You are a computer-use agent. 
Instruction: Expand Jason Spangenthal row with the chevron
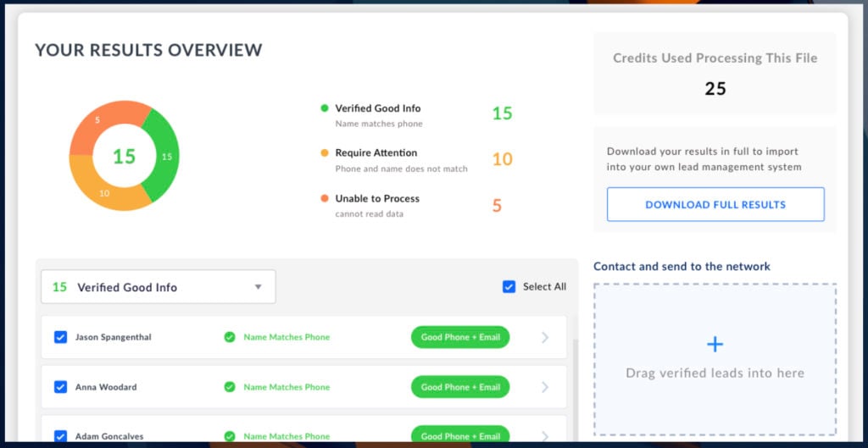tap(545, 337)
